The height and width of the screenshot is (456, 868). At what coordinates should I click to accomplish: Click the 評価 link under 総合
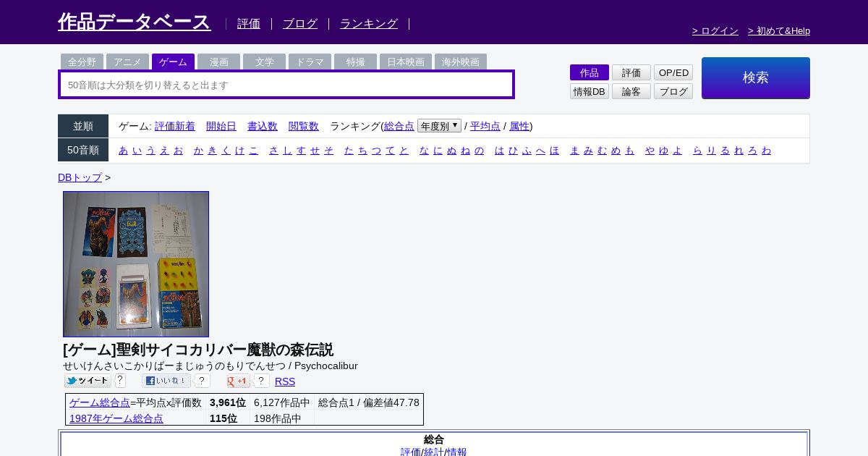click(411, 452)
